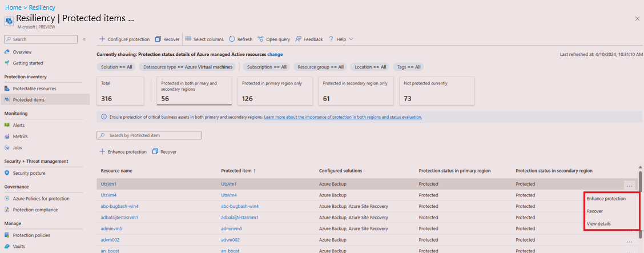The height and width of the screenshot is (253, 644).
Task: Click the Select columns icon
Action: point(188,39)
